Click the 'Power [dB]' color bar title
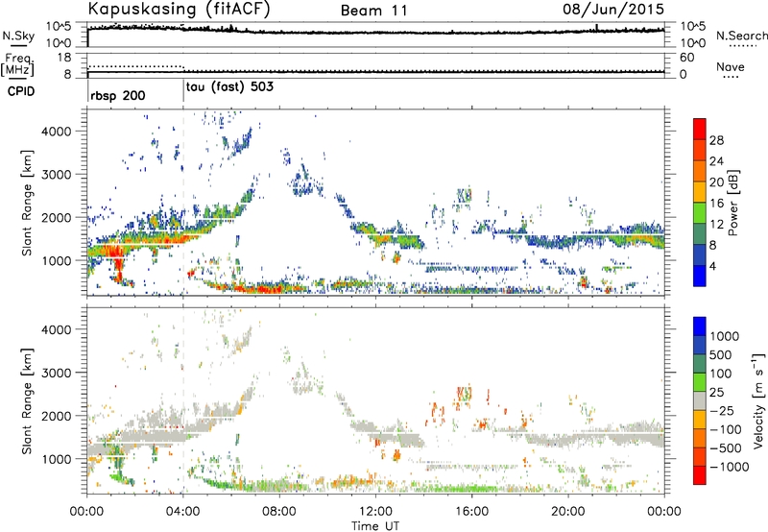Viewport: 768px width, 532px height. click(x=732, y=203)
